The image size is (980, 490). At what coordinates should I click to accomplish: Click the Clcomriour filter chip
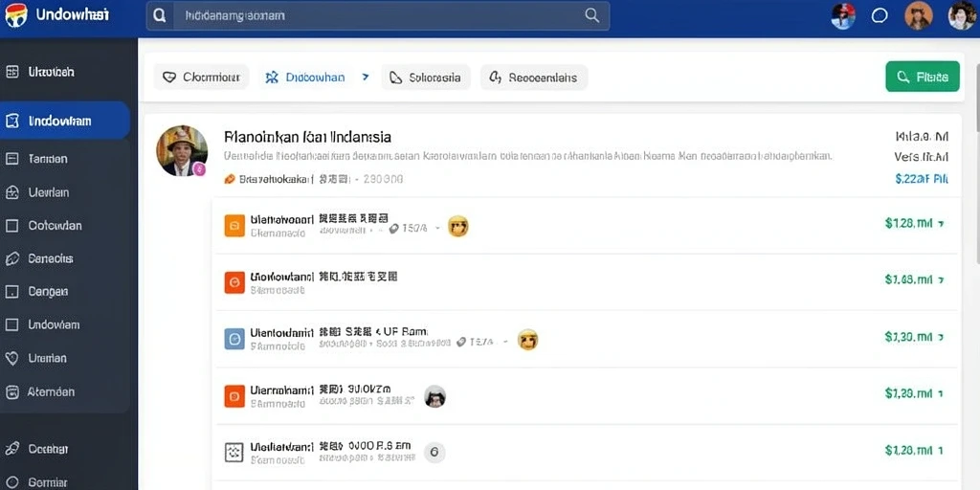pos(201,78)
